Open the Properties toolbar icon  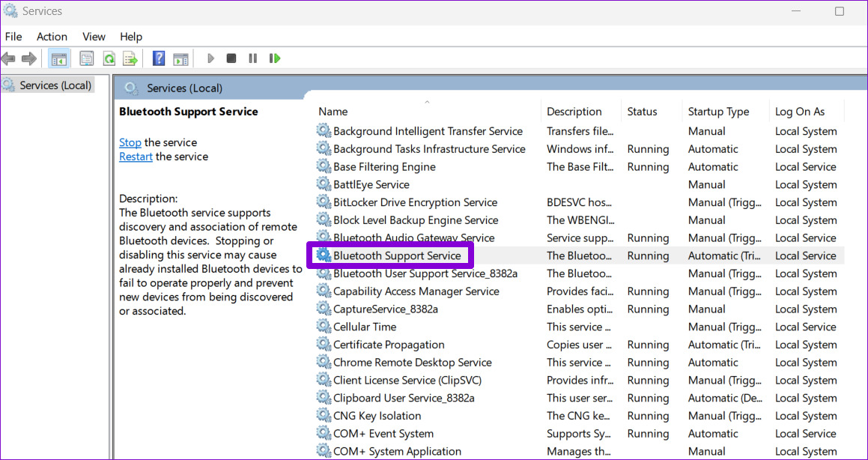87,58
